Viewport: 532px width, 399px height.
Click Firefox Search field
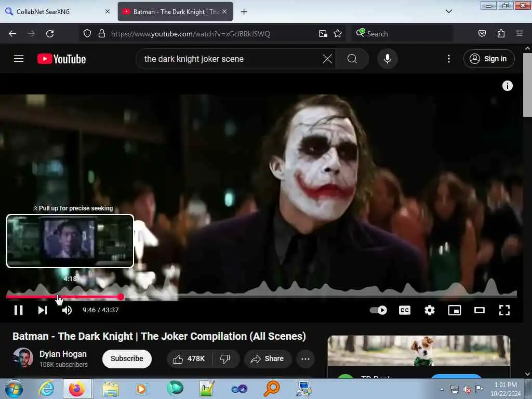(402, 34)
